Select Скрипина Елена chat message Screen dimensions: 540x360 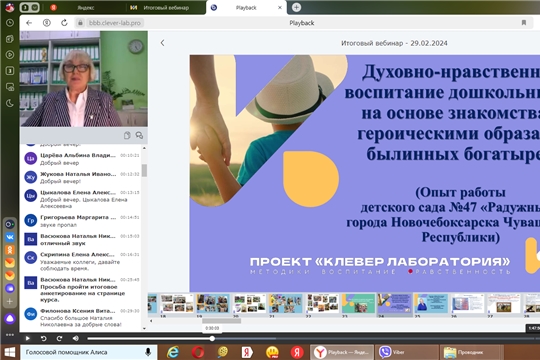[82, 261]
